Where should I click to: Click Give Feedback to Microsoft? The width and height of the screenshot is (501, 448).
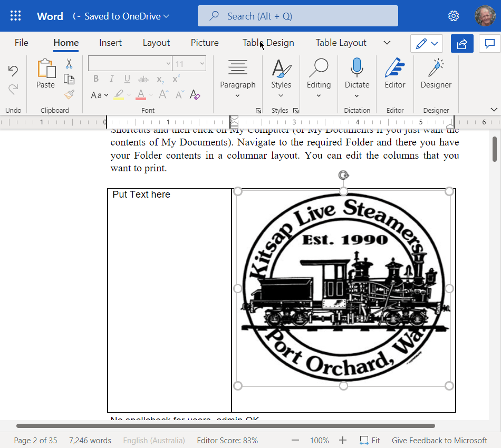tap(439, 440)
